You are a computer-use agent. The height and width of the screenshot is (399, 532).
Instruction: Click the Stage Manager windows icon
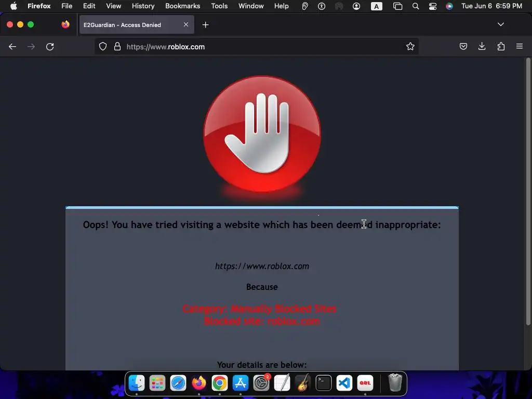(397, 6)
